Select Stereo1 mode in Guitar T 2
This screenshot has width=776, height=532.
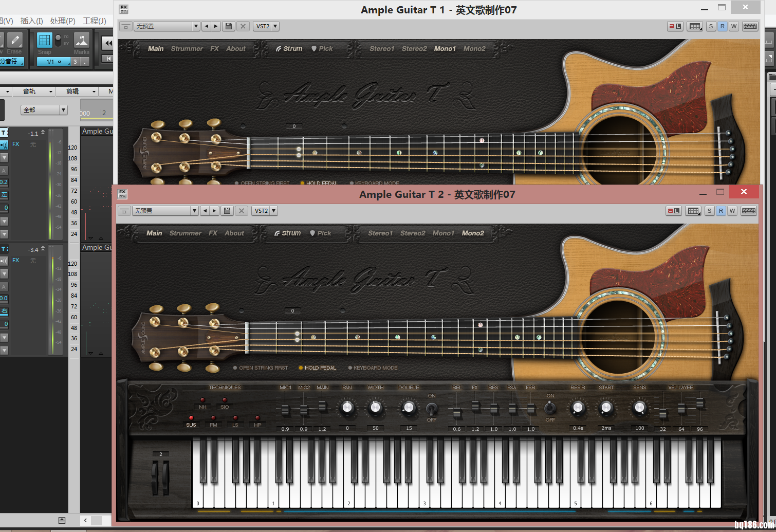(380, 233)
